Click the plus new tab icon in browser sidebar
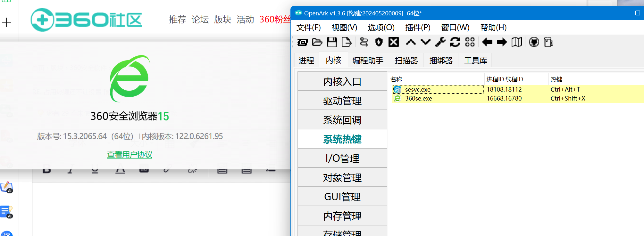Image resolution: width=644 pixels, height=236 pixels. coord(6,22)
